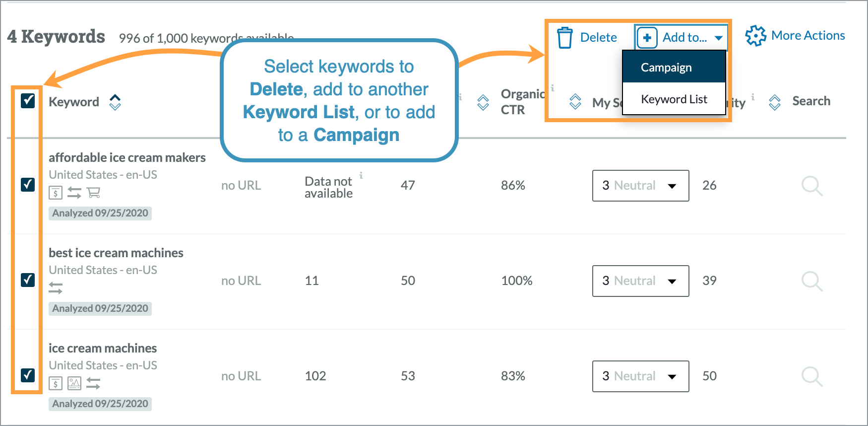Click the plus icon beside Add to
Screen dimensions: 868x426
pyautogui.click(x=647, y=38)
